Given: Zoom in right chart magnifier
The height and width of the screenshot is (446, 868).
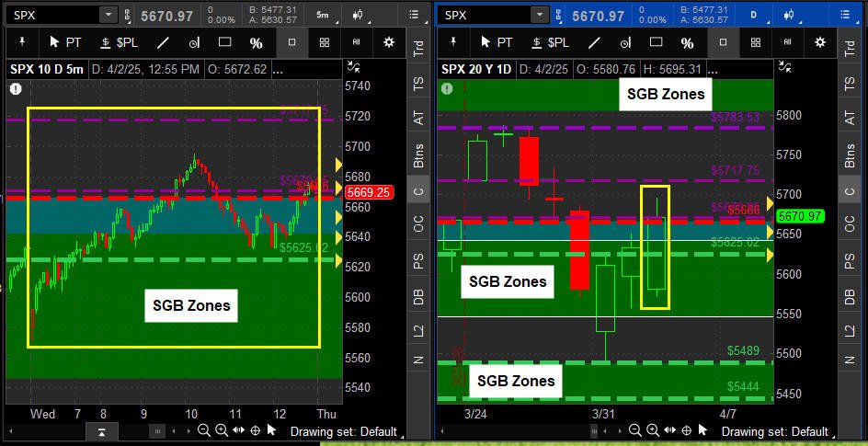Looking at the screenshot, I should [653, 430].
